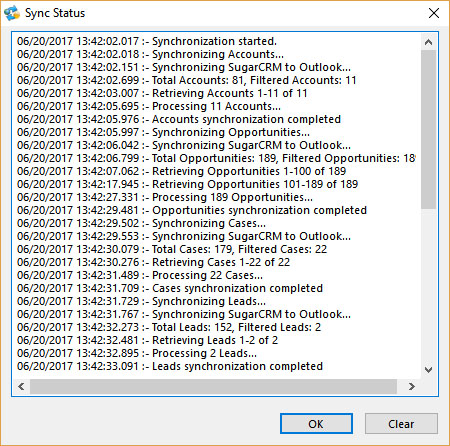The height and width of the screenshot is (446, 450).
Task: Confirm the dialog with the OK button
Action: pyautogui.click(x=316, y=424)
